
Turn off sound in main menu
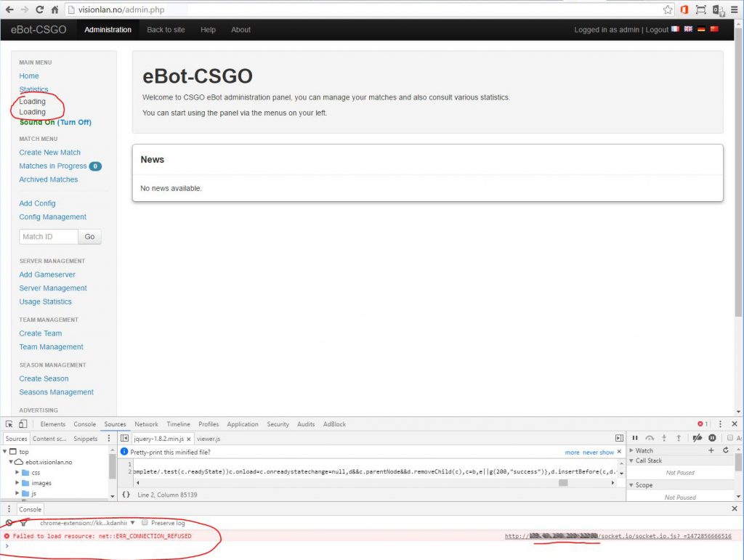(x=74, y=122)
